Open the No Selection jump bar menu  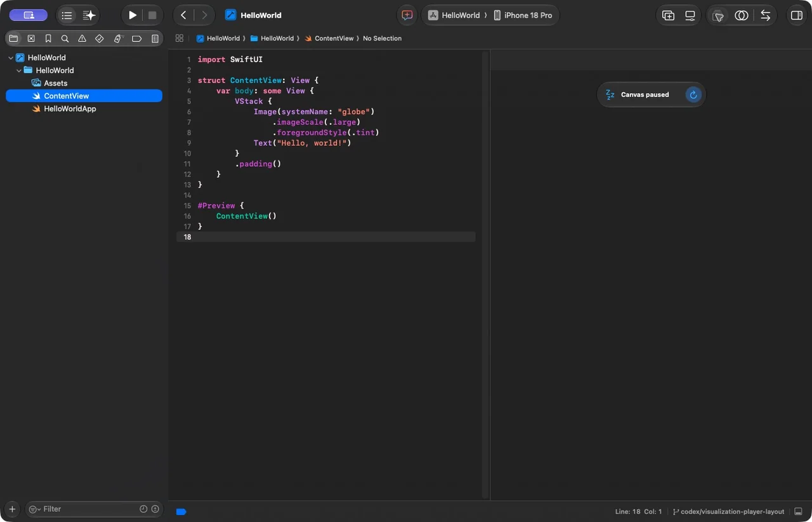(382, 38)
